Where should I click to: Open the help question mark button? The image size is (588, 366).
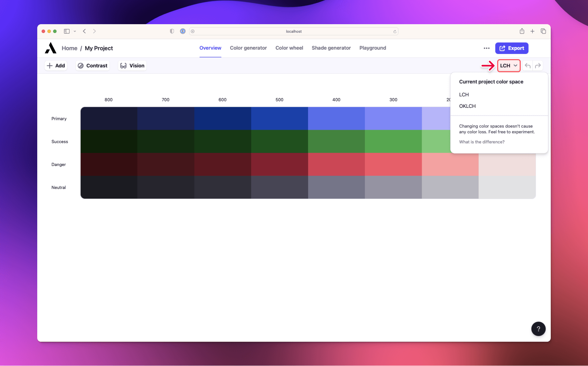[538, 329]
